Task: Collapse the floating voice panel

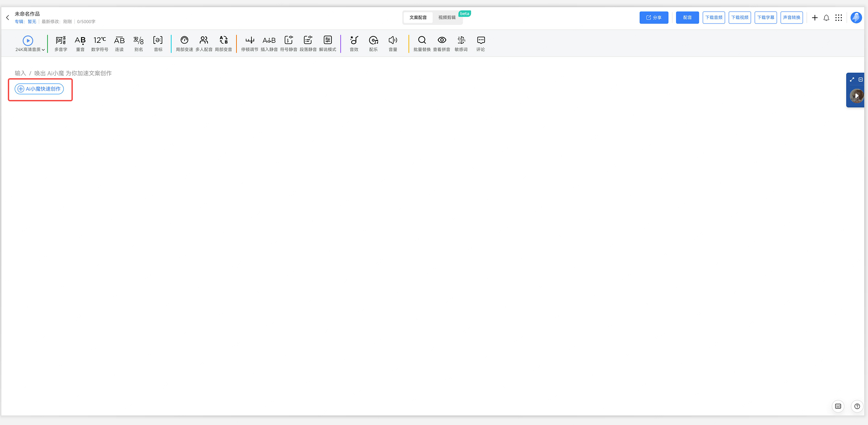Action: tap(861, 80)
